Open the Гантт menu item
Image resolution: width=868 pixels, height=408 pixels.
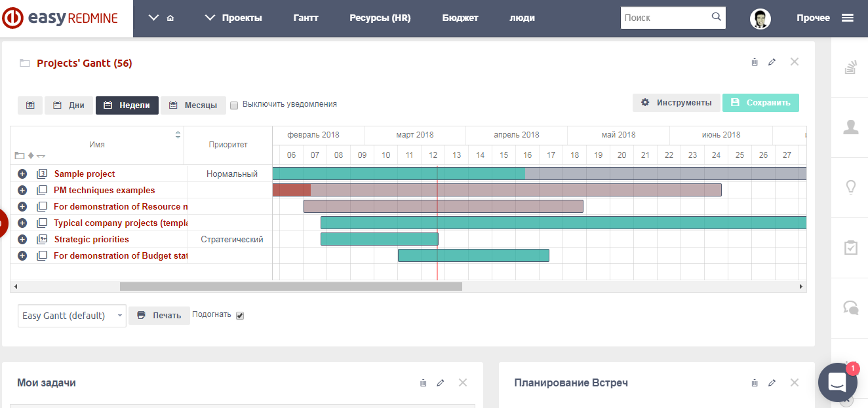pyautogui.click(x=306, y=18)
